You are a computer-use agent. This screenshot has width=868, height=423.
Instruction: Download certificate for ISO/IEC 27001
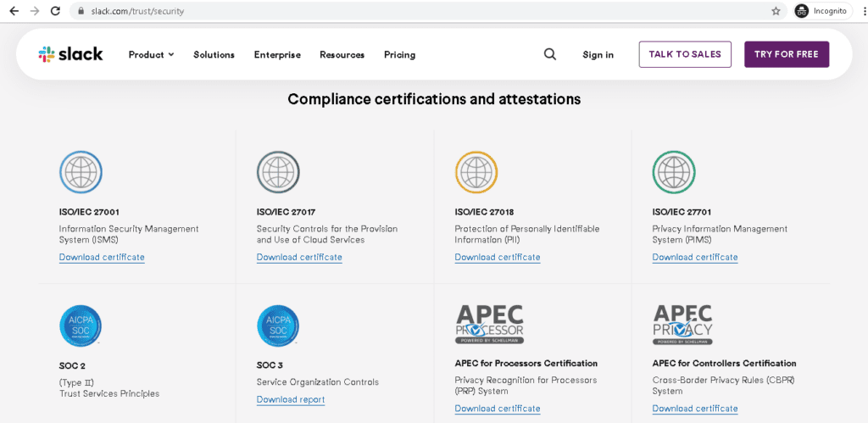(102, 258)
